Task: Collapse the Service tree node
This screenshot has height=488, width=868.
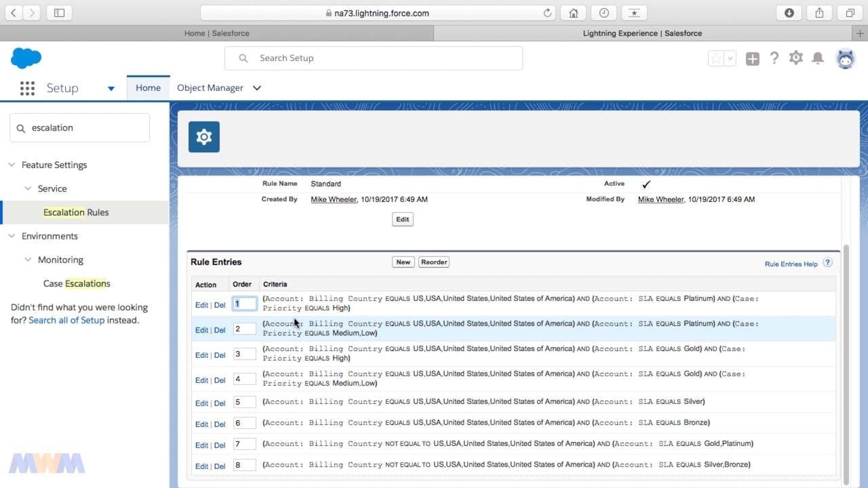Action: click(28, 188)
